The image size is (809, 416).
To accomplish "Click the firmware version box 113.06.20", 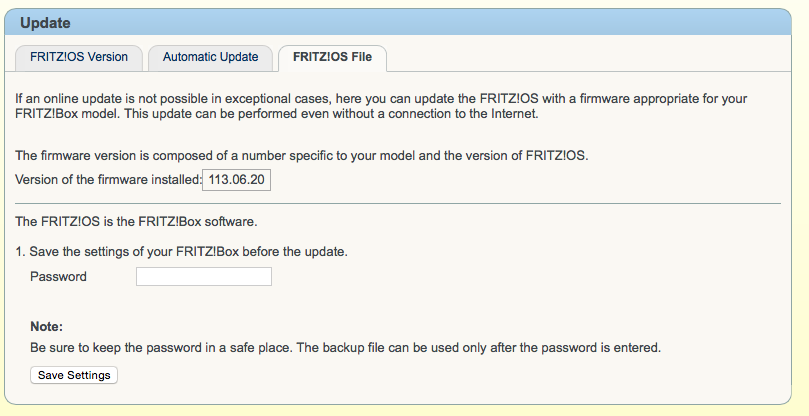I will click(x=238, y=180).
